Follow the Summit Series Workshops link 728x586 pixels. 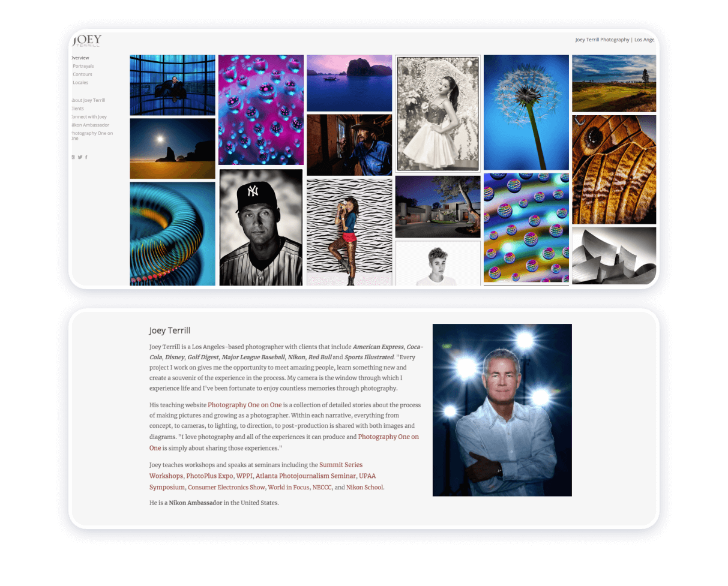pos(341,465)
